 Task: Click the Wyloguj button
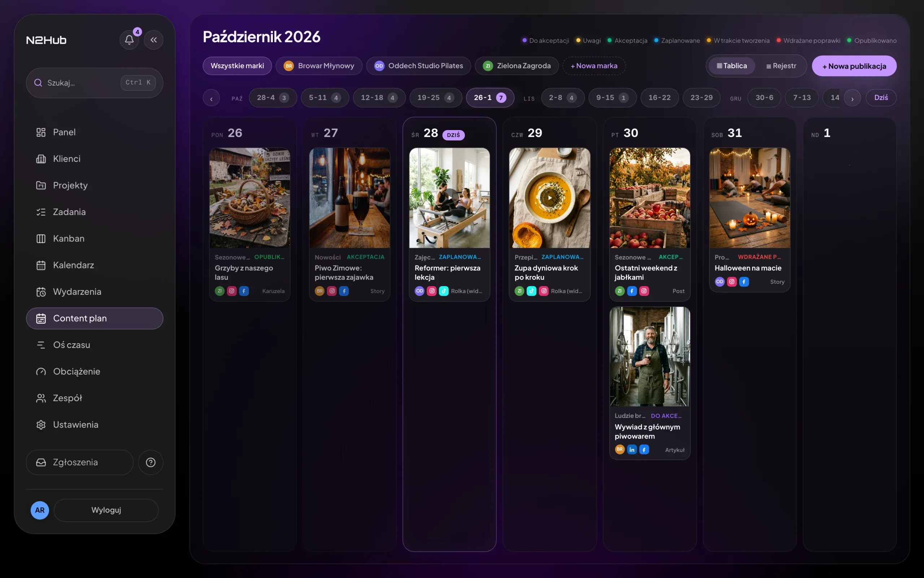(106, 510)
